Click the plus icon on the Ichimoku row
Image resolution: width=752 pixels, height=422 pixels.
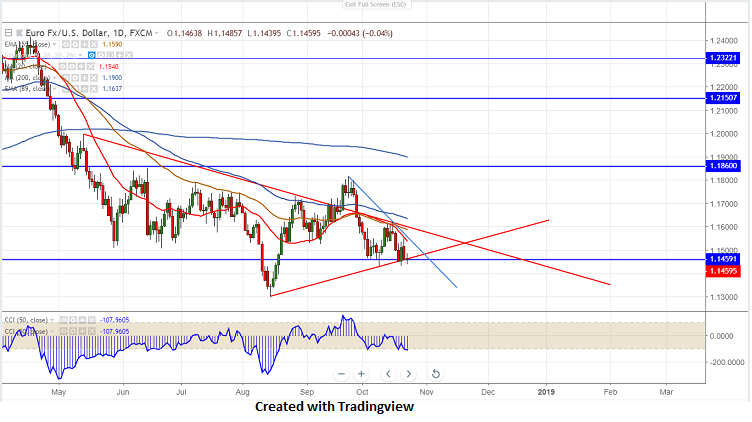click(120, 56)
